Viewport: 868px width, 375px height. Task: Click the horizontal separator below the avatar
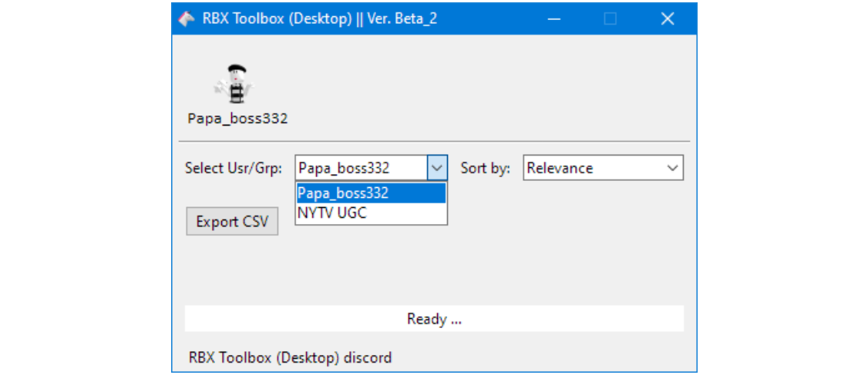pos(434,141)
